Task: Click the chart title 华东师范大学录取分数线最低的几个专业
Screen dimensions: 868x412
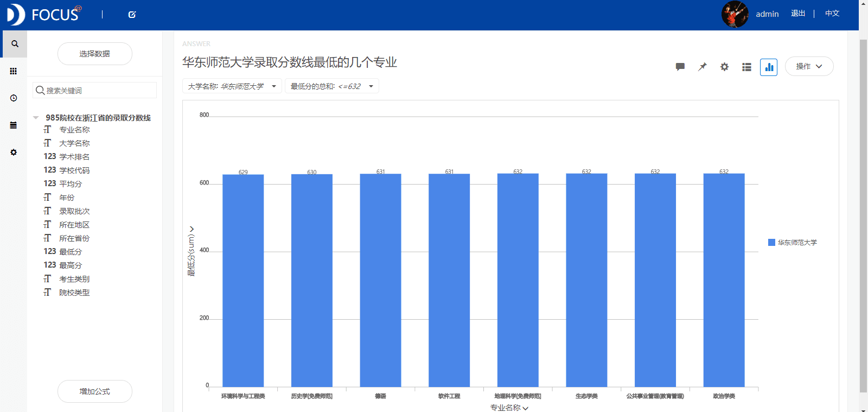Action: [290, 62]
